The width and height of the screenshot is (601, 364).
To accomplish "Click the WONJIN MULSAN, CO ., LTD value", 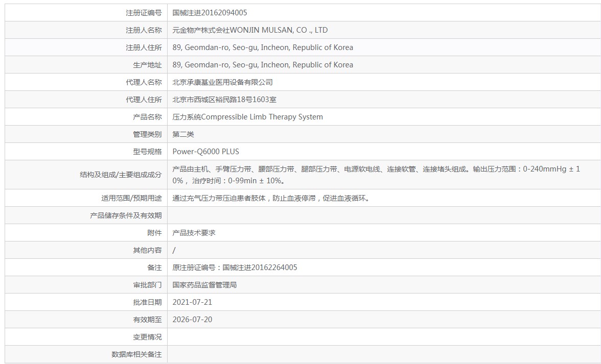I will point(250,30).
